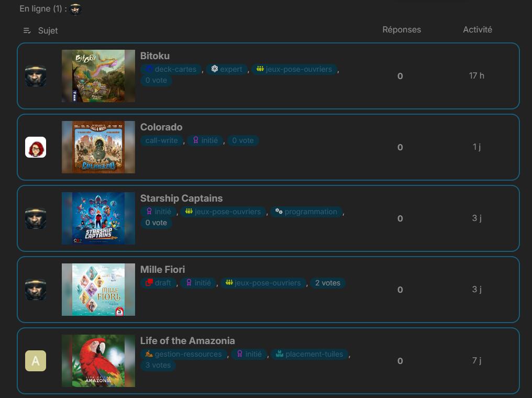Filter by the deck-cartes tag on Bitoku
This screenshot has width=532, height=398.
click(x=171, y=69)
